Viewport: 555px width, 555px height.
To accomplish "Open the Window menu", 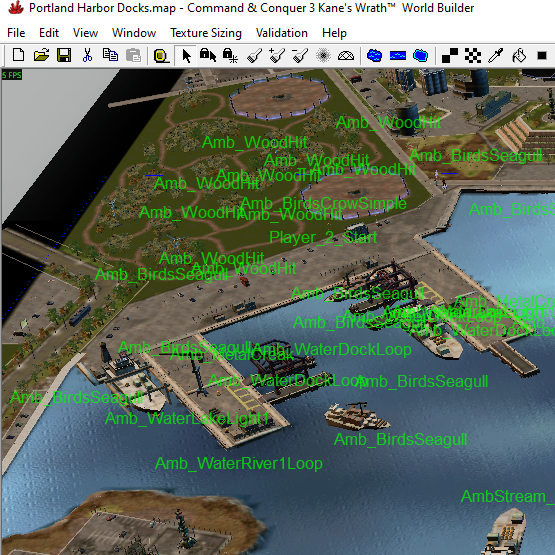I will [x=134, y=33].
